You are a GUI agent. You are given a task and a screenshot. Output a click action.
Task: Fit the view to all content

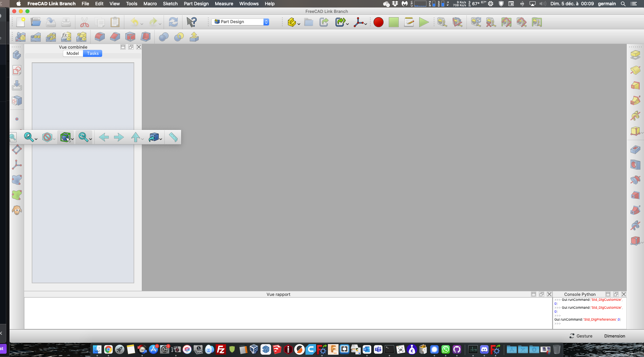13,137
